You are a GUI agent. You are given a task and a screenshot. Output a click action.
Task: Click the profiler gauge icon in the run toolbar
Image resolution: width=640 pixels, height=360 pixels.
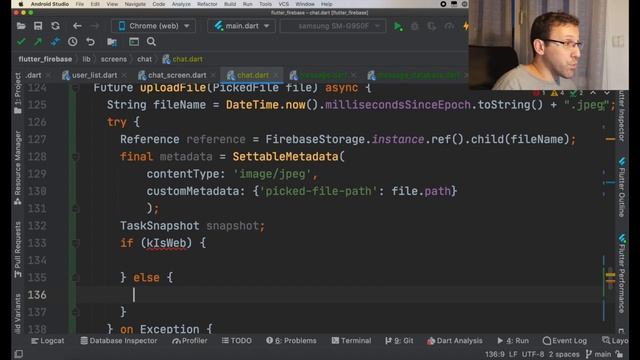pyautogui.click(x=449, y=27)
